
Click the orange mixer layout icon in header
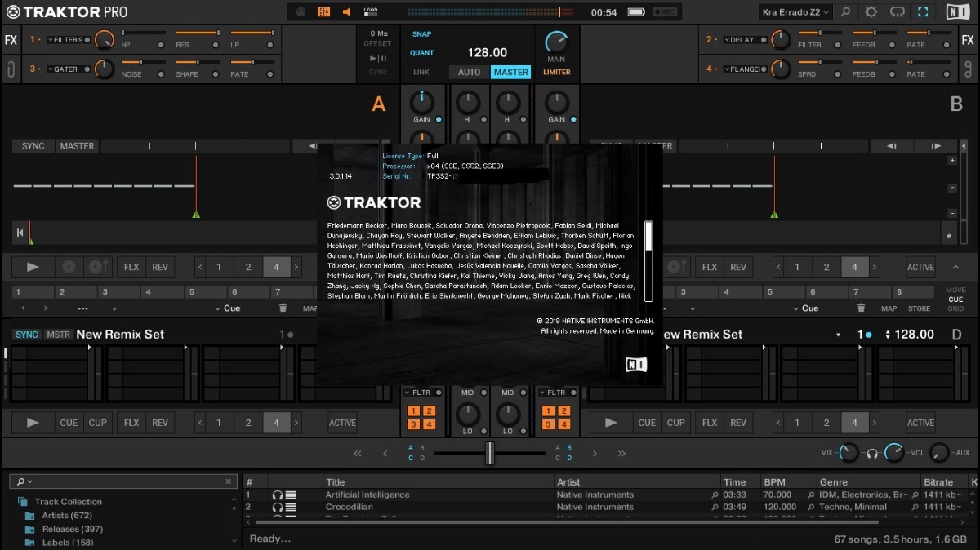pyautogui.click(x=324, y=12)
